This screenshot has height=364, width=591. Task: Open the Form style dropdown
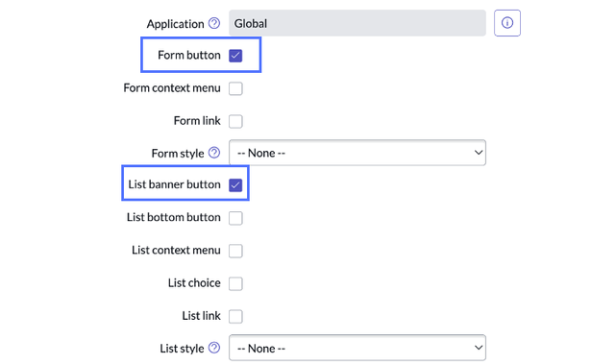pyautogui.click(x=357, y=153)
